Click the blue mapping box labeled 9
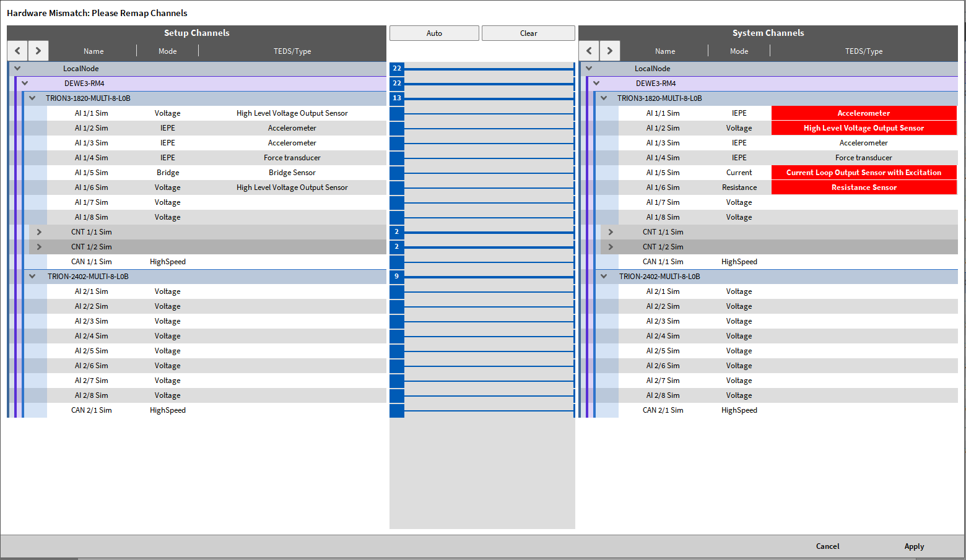This screenshot has width=966, height=560. tap(397, 277)
